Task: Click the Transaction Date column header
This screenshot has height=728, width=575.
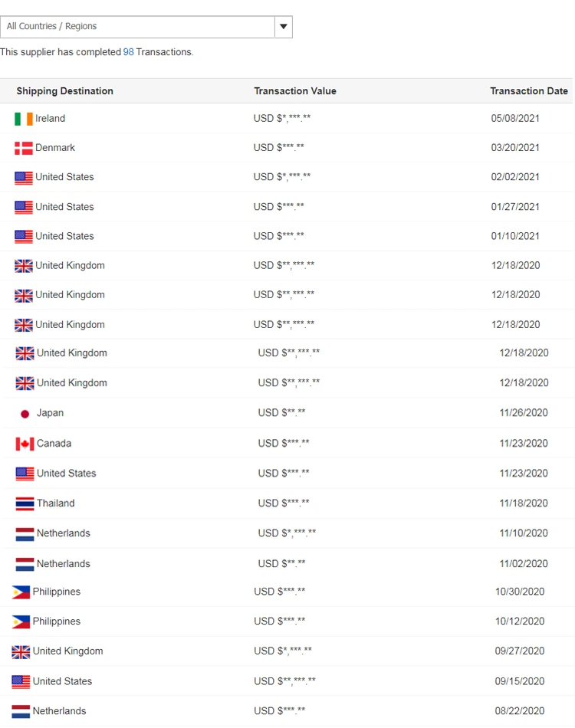Action: coord(529,91)
